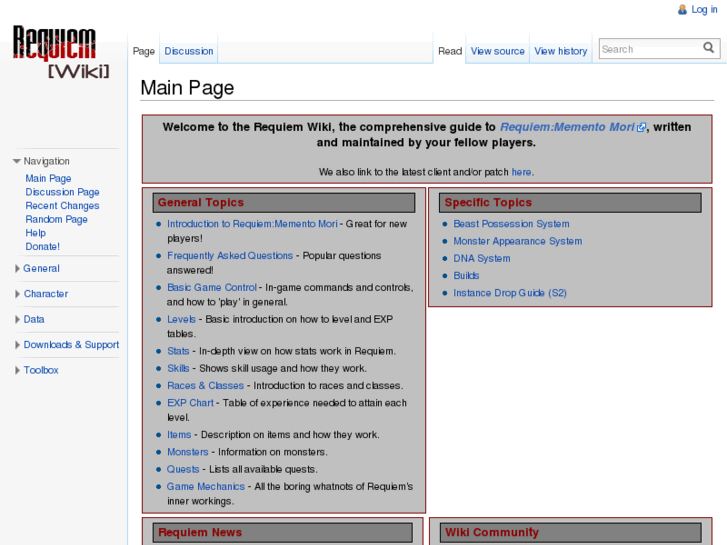Open the Items page link
Image resolution: width=727 pixels, height=545 pixels.
[179, 435]
